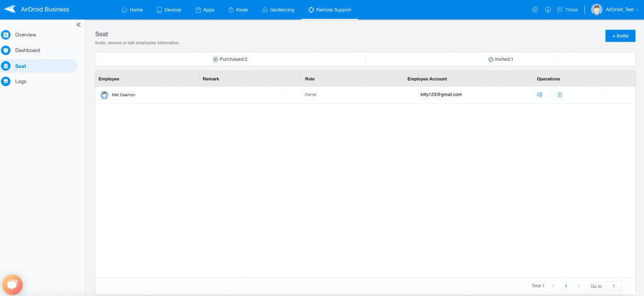Go to previous page arrow in pagination
Viewport: 644px width, 296px height.
[553, 286]
